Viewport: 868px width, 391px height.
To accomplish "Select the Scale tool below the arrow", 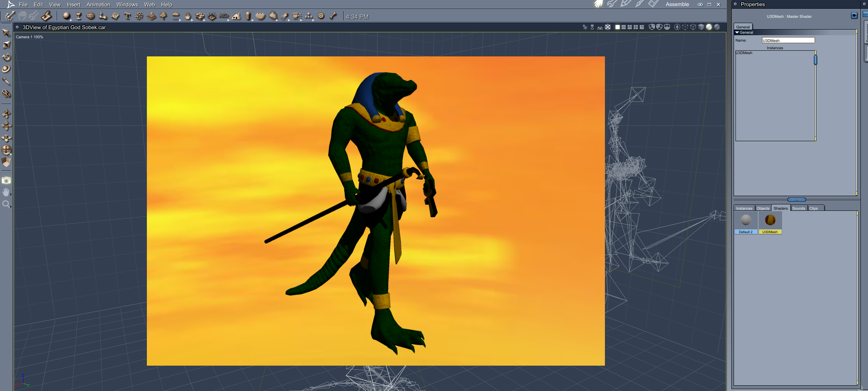I will (x=6, y=45).
